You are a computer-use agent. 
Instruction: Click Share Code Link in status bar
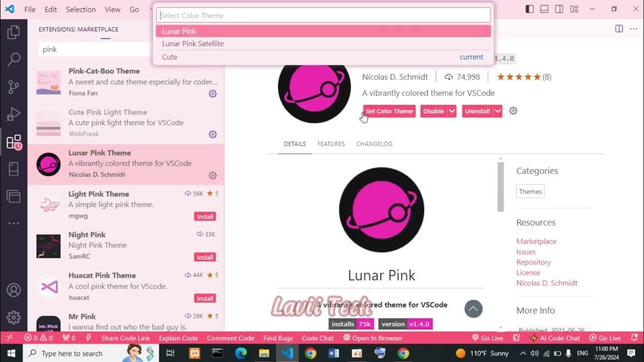tap(126, 338)
